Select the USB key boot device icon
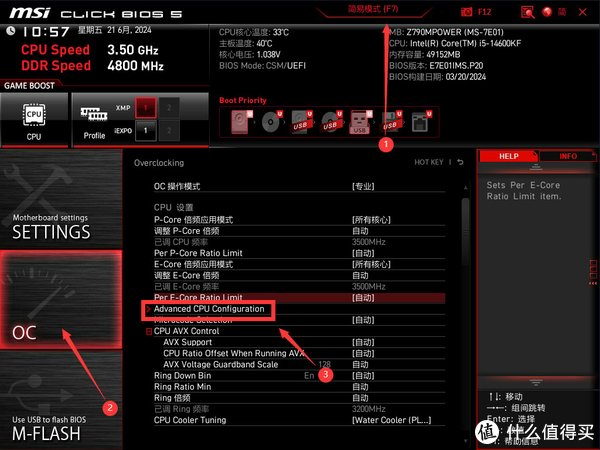The width and height of the screenshot is (600, 450). pyautogui.click(x=360, y=122)
